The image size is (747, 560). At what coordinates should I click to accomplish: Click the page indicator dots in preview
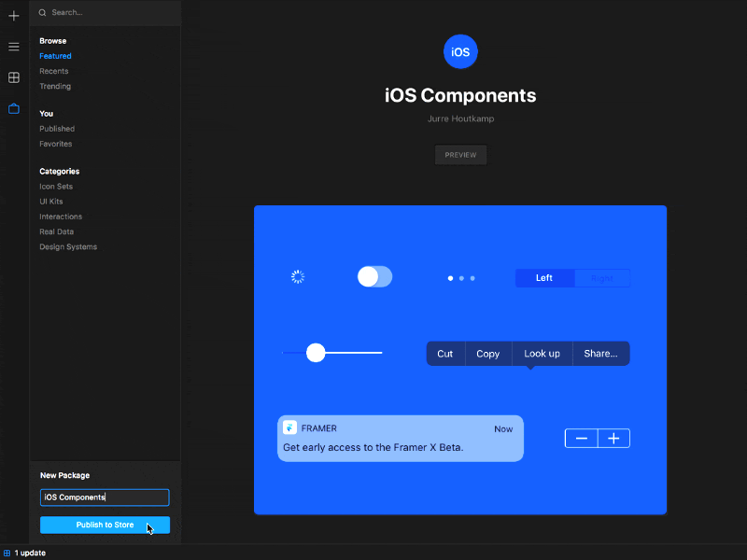click(x=461, y=278)
